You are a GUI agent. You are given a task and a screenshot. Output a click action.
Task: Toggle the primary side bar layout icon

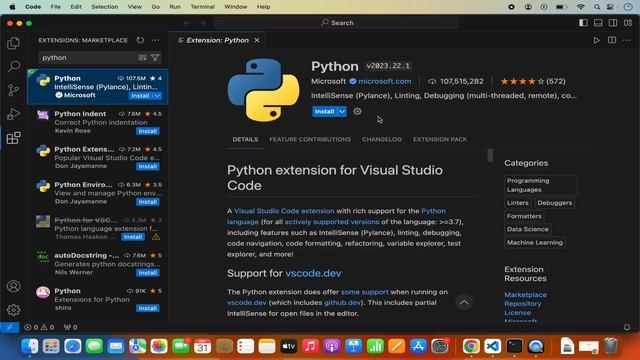[x=583, y=23]
